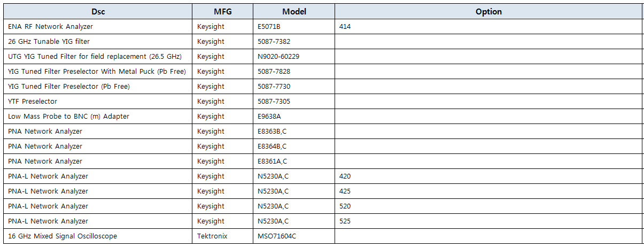The image size is (644, 247).
Task: Select the Option column header
Action: coord(488,12)
